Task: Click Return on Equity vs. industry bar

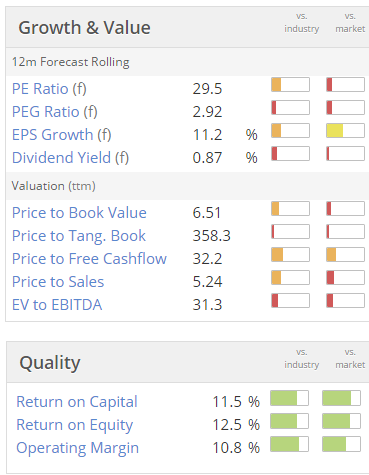Action: (289, 421)
